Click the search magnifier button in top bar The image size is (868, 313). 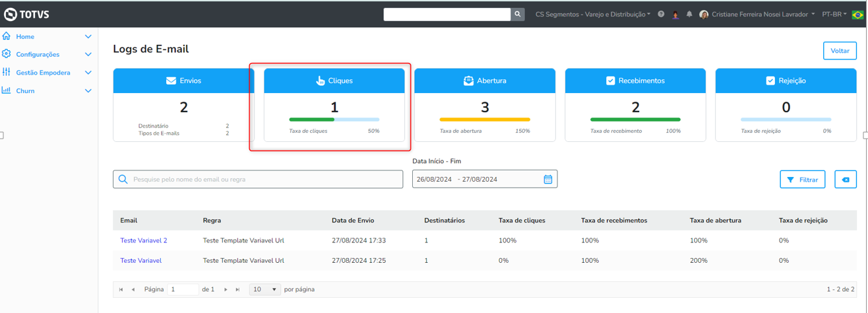518,14
